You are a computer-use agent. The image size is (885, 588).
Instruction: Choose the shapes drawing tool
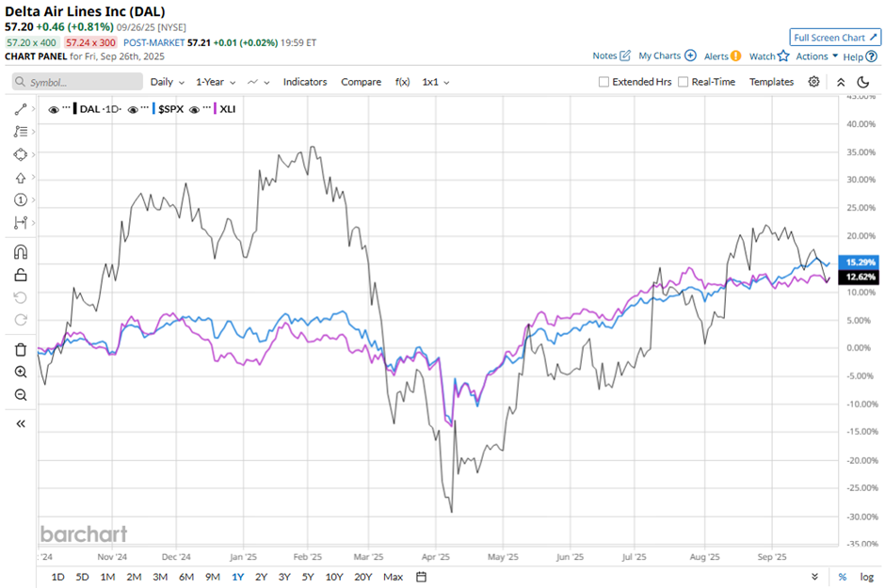pyautogui.click(x=21, y=154)
